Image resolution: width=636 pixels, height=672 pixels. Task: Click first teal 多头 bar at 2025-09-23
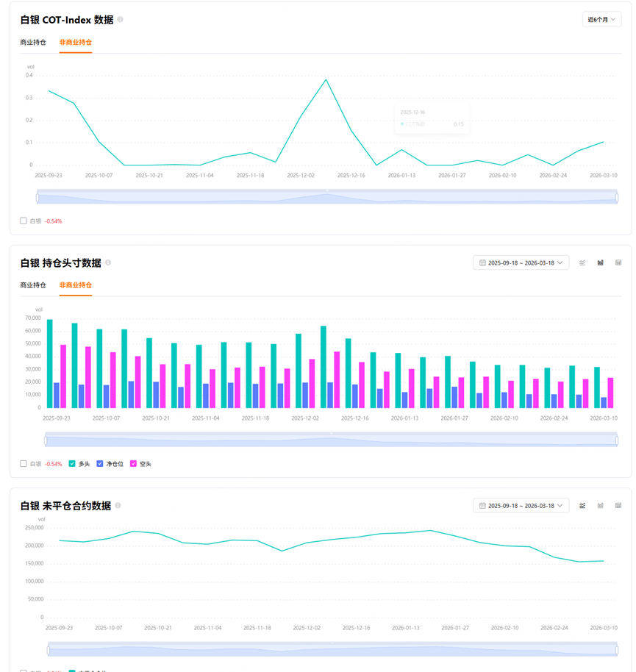coord(50,363)
